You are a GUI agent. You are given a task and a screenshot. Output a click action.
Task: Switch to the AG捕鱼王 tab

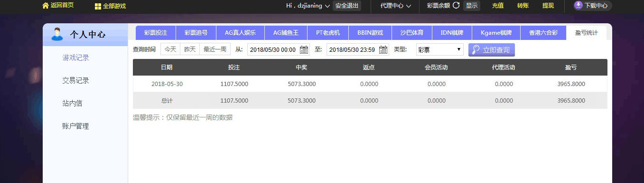286,33
